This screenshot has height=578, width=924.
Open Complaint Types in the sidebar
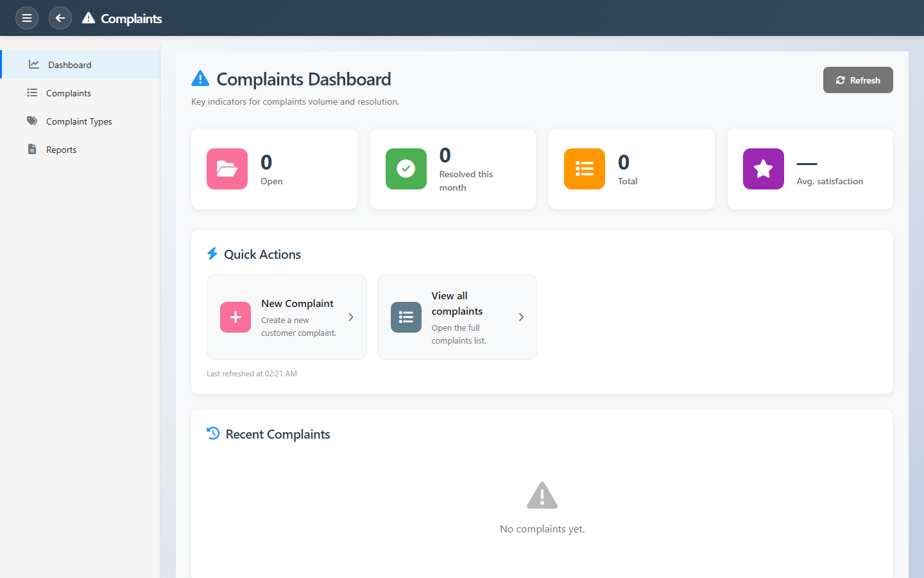[78, 121]
